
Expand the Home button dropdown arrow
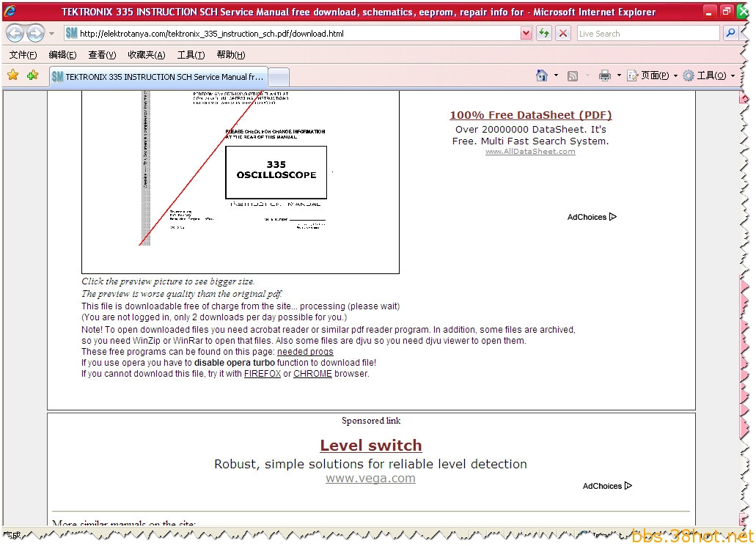click(x=556, y=75)
